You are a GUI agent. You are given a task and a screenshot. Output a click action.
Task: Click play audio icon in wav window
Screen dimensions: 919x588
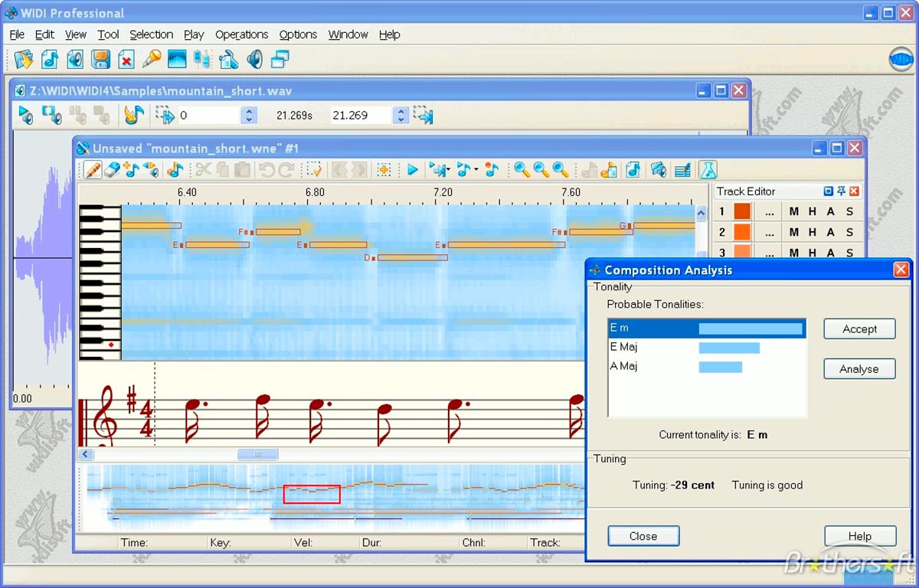click(26, 115)
